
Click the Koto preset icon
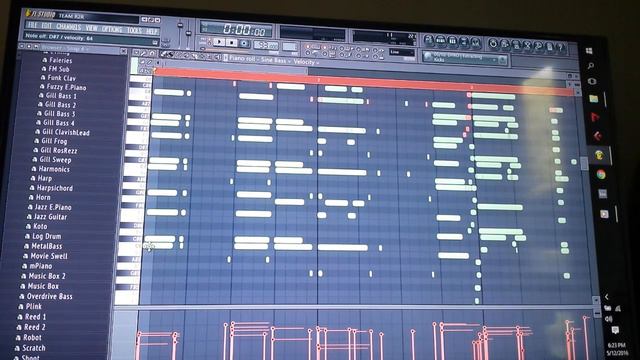tap(28, 226)
